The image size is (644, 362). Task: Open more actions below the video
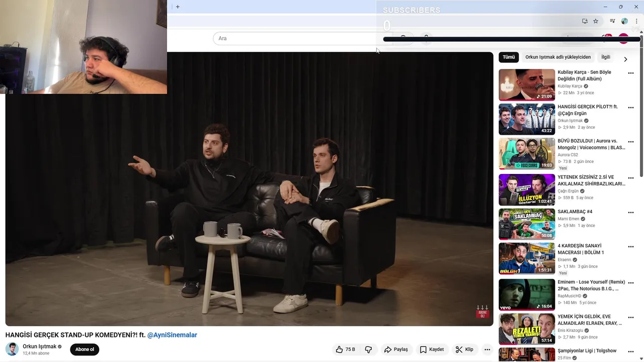tap(487, 349)
